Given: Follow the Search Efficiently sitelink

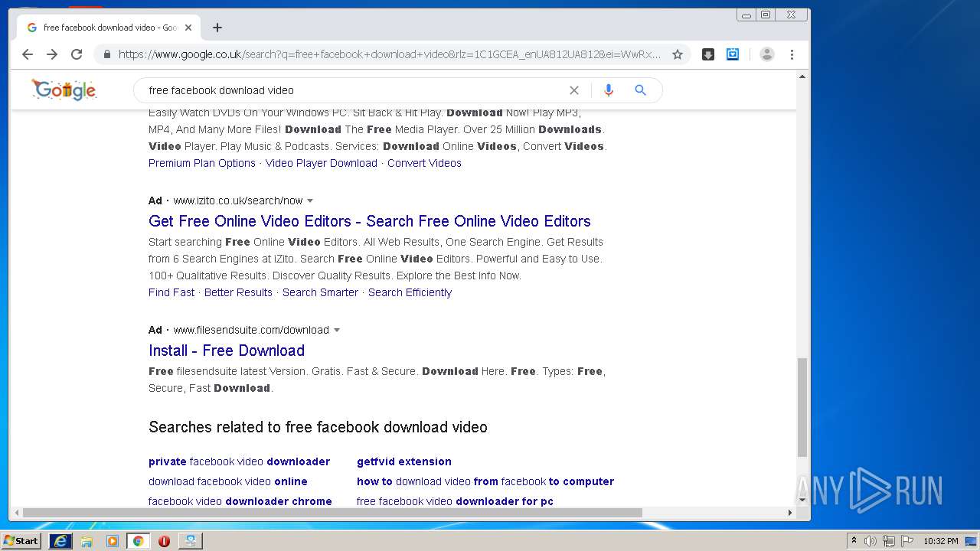Looking at the screenshot, I should tap(410, 292).
